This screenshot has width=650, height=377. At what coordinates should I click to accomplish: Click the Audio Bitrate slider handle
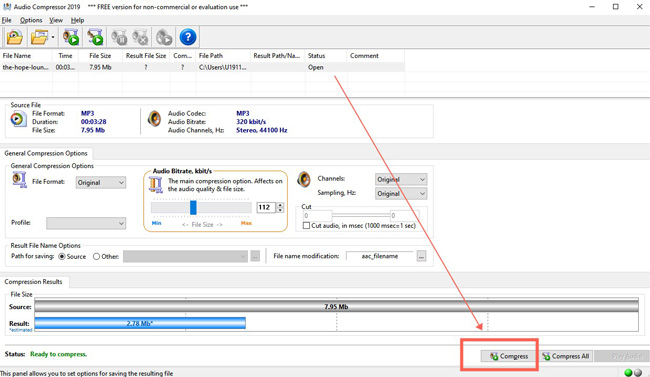[193, 207]
